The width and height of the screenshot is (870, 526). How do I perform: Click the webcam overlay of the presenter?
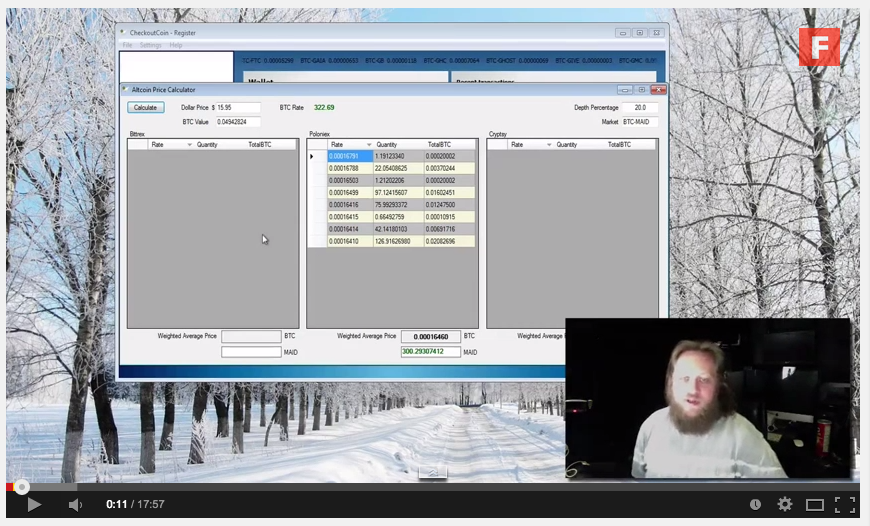pyautogui.click(x=708, y=398)
